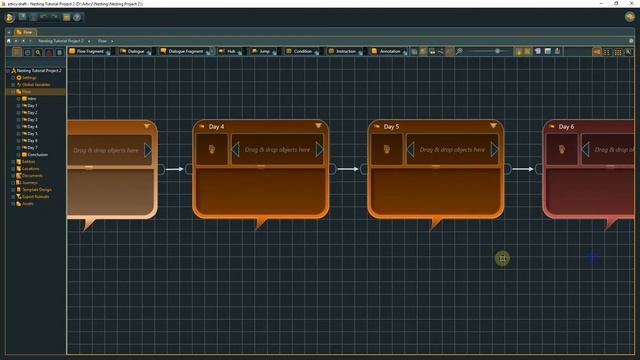Select Settings in the navigator tree
This screenshot has height=360, width=640.
click(29, 78)
